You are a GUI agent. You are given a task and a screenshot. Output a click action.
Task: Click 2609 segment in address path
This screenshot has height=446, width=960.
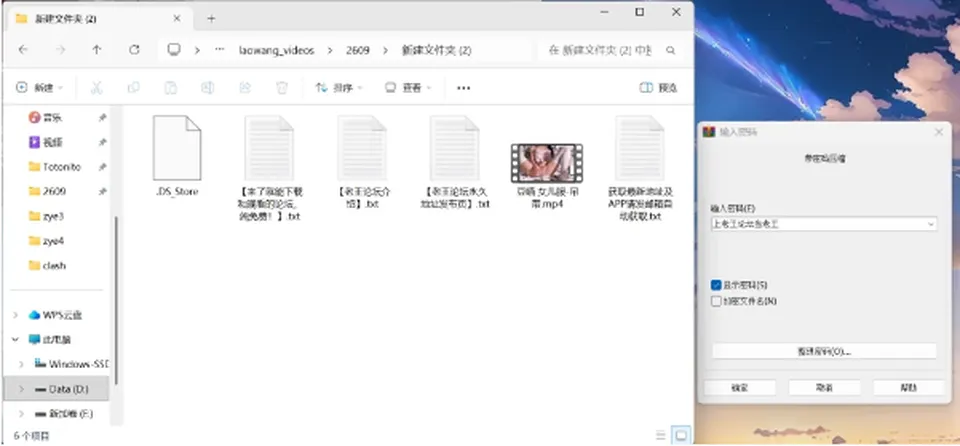pyautogui.click(x=358, y=50)
